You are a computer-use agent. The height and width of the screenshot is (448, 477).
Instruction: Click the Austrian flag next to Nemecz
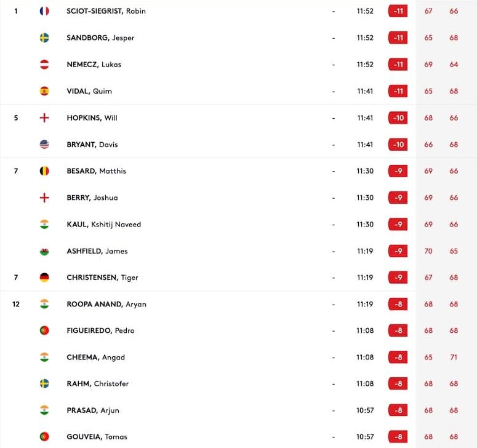[44, 65]
